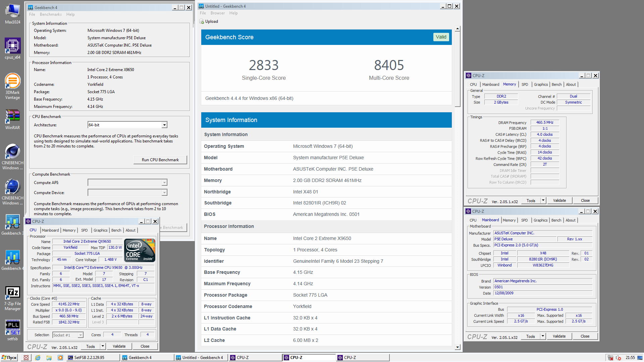
Task: Click Intel X48 01 Northbridge value
Action: pos(306,192)
